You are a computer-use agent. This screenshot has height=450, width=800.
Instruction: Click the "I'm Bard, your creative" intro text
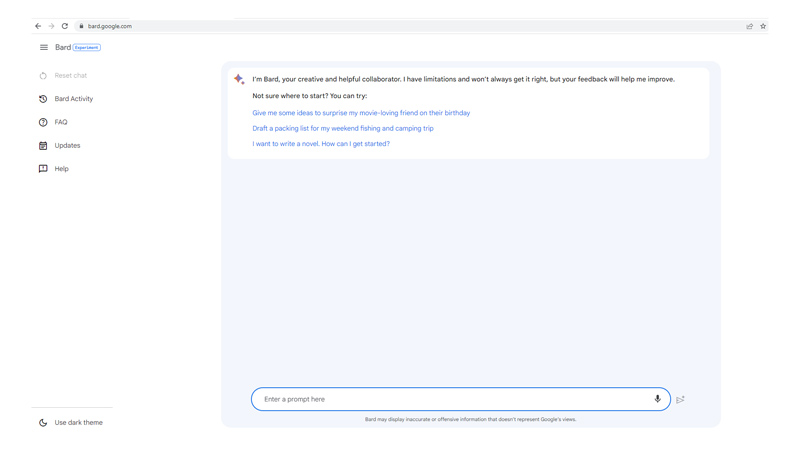click(463, 79)
